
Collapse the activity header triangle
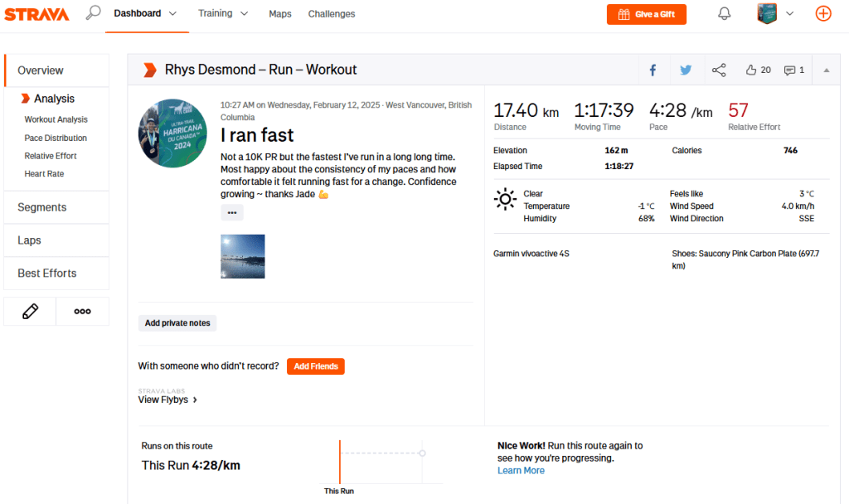pyautogui.click(x=826, y=70)
